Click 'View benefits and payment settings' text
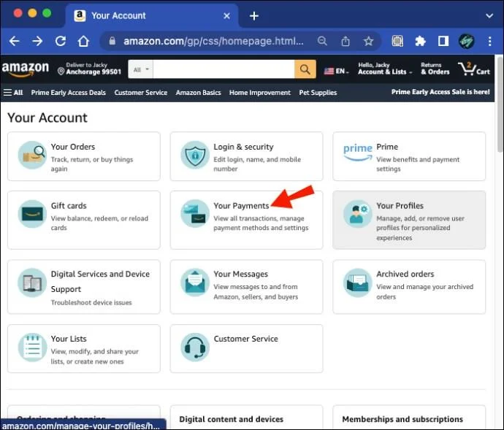 pos(418,164)
